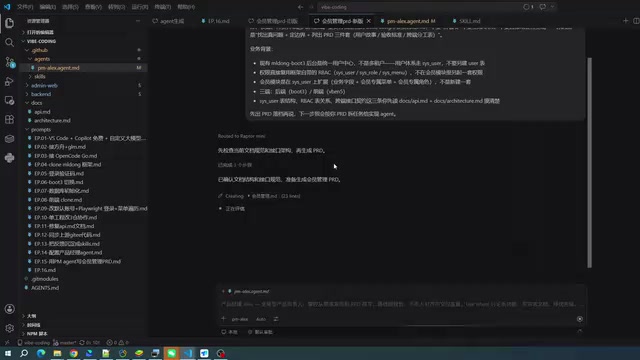640x360 pixels.
Task: Open Windows Start menu
Action: (8, 353)
